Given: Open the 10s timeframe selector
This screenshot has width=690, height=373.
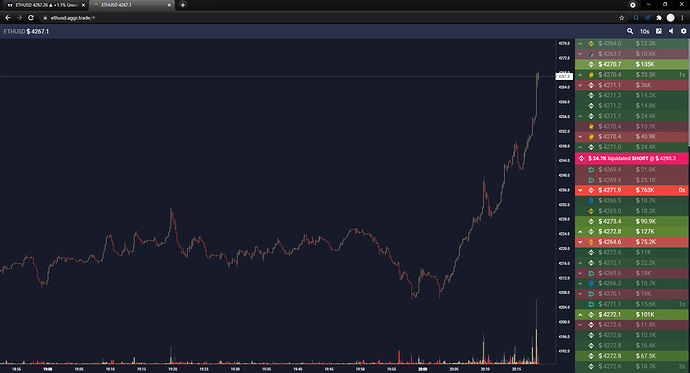Looking at the screenshot, I should pyautogui.click(x=644, y=31).
